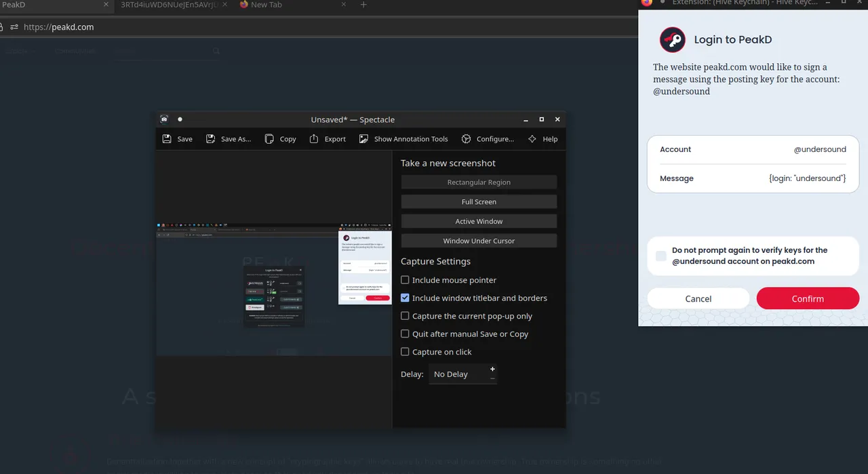Viewport: 868px width, 474px height.
Task: Close the New Tab browser tab
Action: click(x=343, y=5)
